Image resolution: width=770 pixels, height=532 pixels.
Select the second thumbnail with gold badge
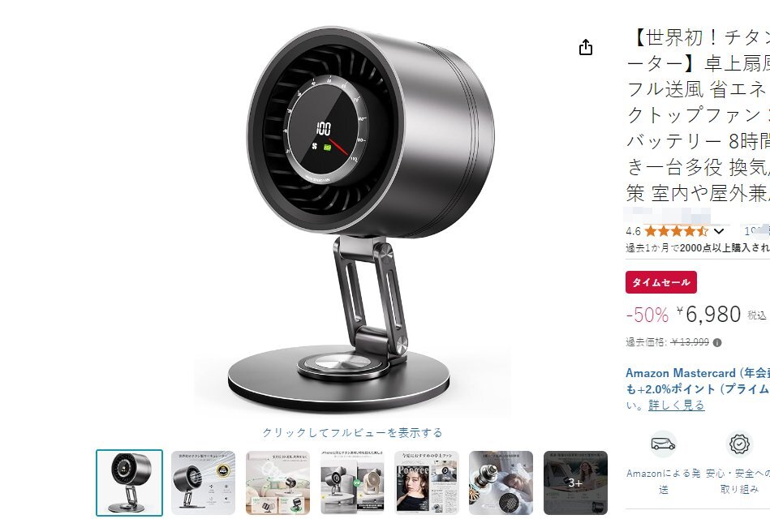point(204,483)
